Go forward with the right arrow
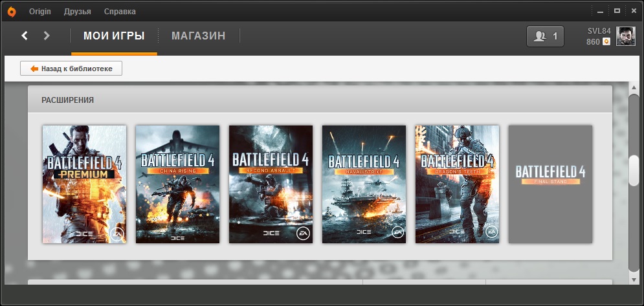644x306 pixels. (47, 36)
